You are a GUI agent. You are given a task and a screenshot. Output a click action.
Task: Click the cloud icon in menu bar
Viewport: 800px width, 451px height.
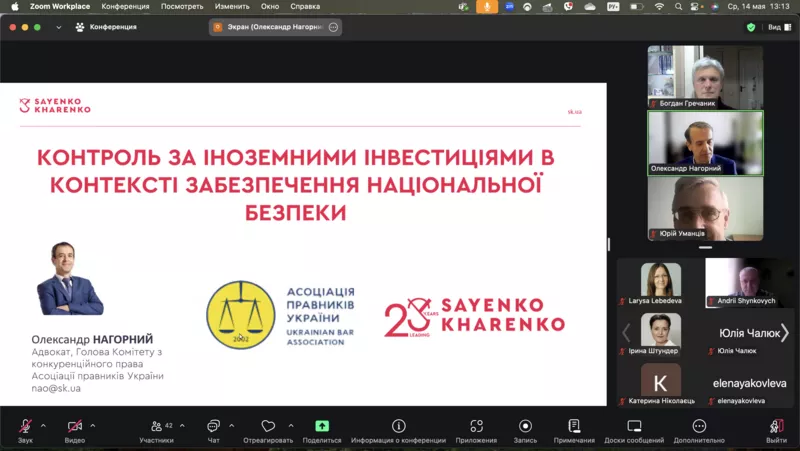[590, 7]
